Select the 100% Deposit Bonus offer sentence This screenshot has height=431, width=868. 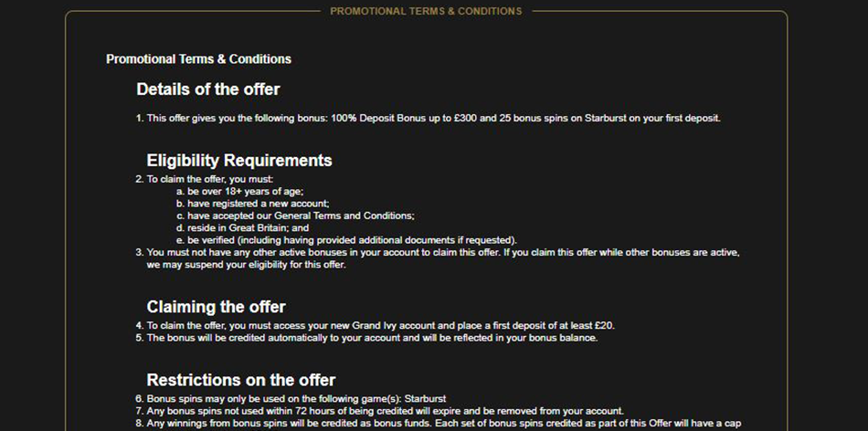click(433, 118)
